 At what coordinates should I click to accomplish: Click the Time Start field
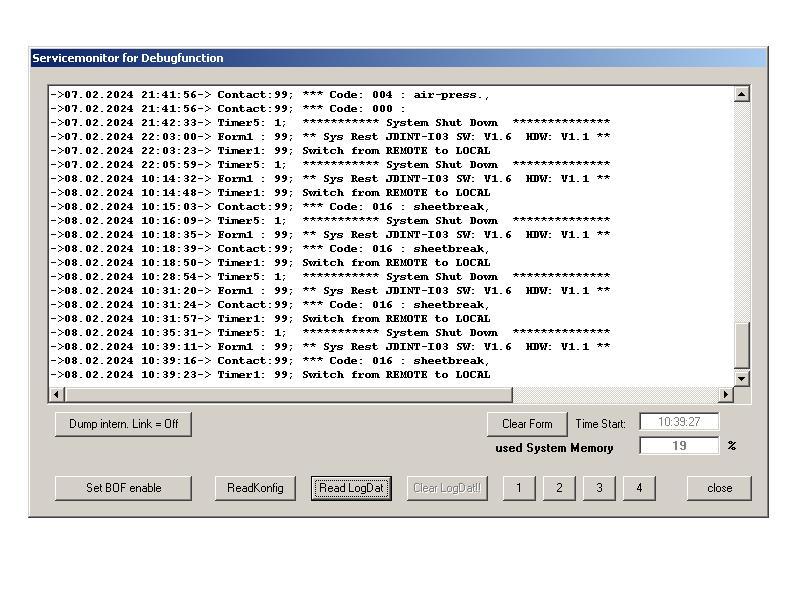[679, 423]
